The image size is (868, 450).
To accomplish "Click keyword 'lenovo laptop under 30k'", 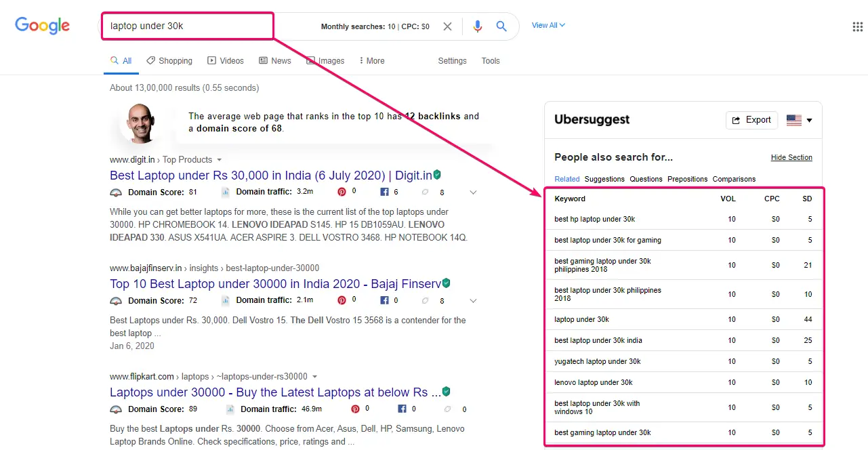I will coord(594,383).
